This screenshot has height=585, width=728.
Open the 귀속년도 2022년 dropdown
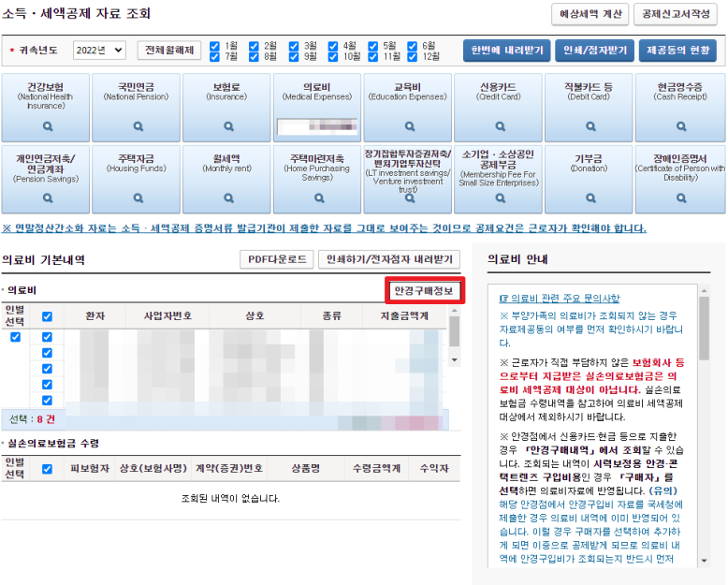(99, 51)
